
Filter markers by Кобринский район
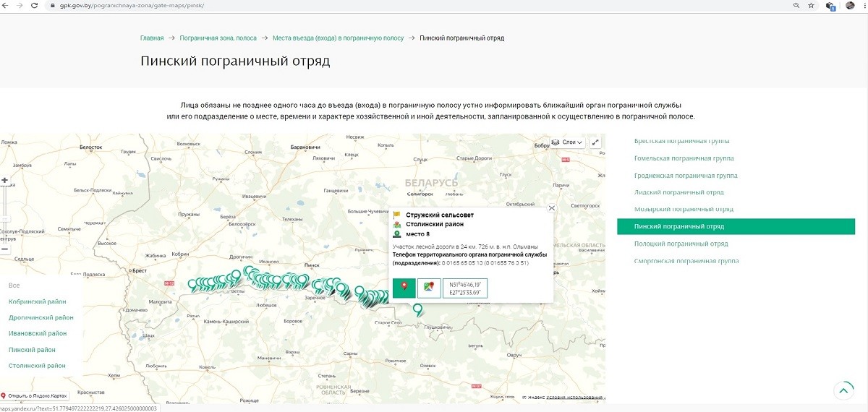click(37, 301)
